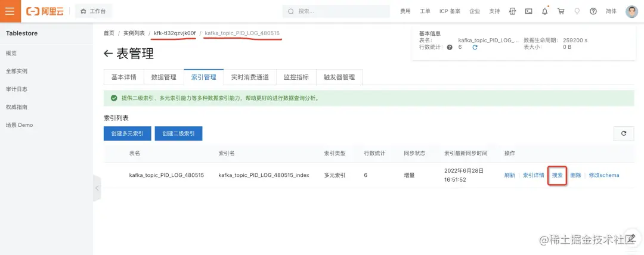Open the shopping cart icon
Viewport: 644px width, 255px height.
(x=561, y=11)
